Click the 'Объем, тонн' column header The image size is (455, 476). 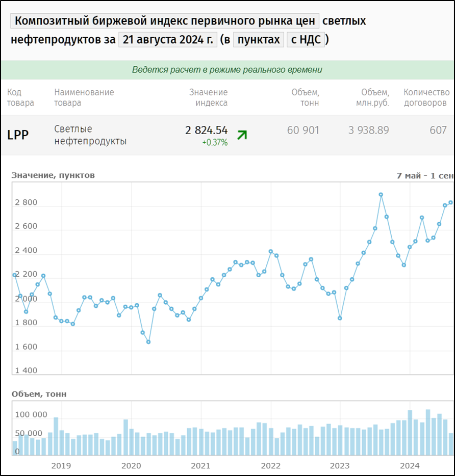pos(305,97)
